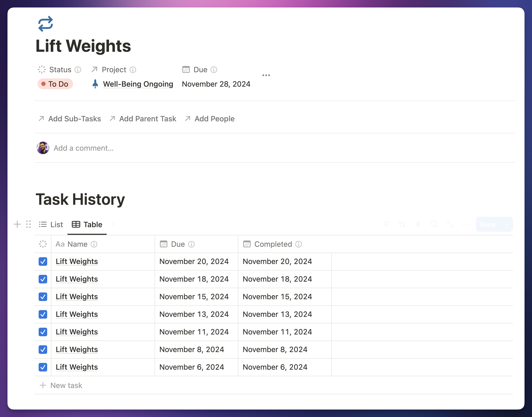Click Add People
This screenshot has height=417, width=532.
point(210,119)
